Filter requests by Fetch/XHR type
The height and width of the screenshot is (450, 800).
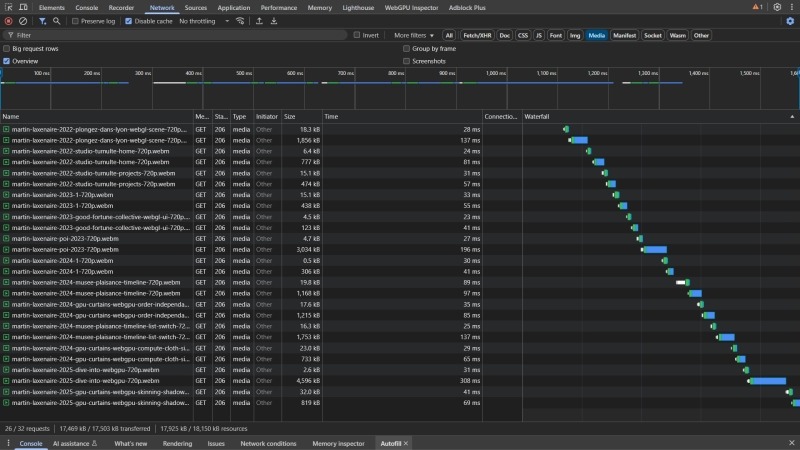[x=475, y=35]
